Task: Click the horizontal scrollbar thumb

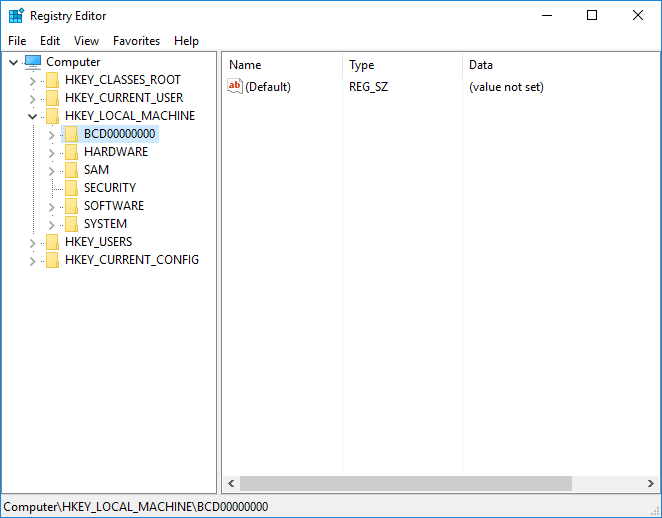Action: coord(406,483)
